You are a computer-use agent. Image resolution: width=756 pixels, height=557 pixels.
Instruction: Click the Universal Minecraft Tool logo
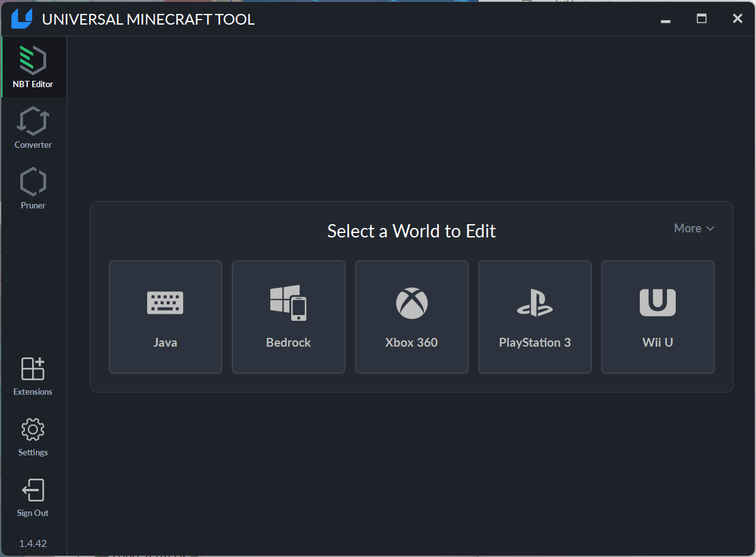[21, 19]
